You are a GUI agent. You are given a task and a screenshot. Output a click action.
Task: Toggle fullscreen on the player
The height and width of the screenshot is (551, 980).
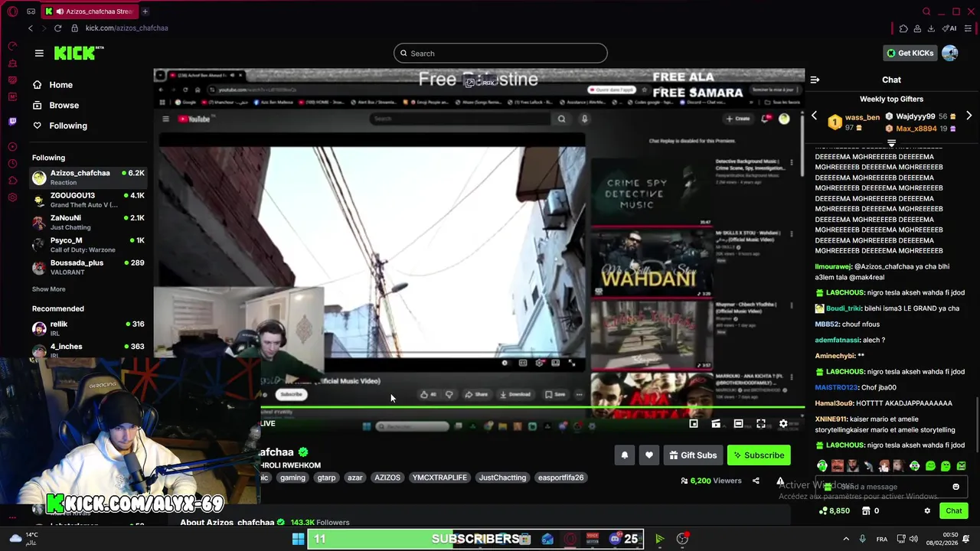[761, 423]
